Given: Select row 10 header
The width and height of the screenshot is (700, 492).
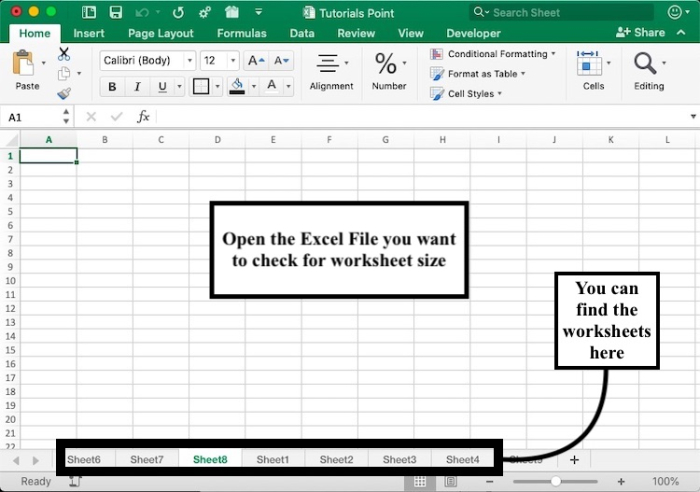Looking at the screenshot, I should (10, 281).
